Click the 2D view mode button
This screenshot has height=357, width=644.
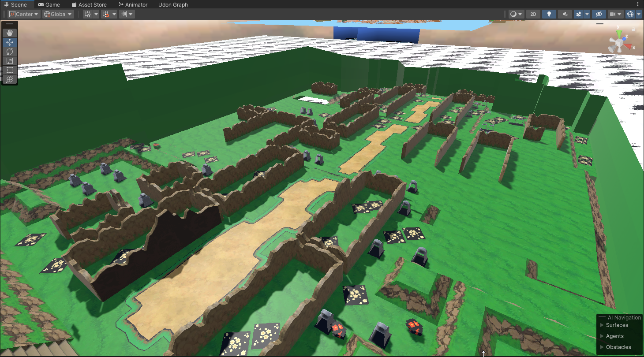(x=533, y=14)
